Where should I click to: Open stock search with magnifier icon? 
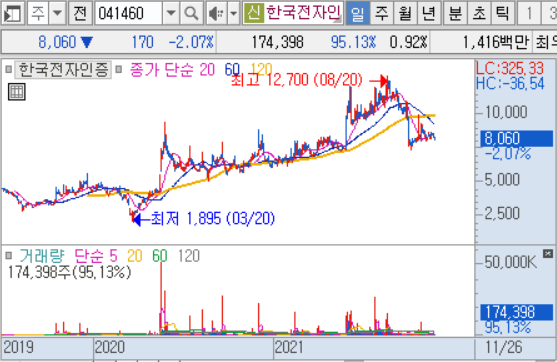[191, 13]
